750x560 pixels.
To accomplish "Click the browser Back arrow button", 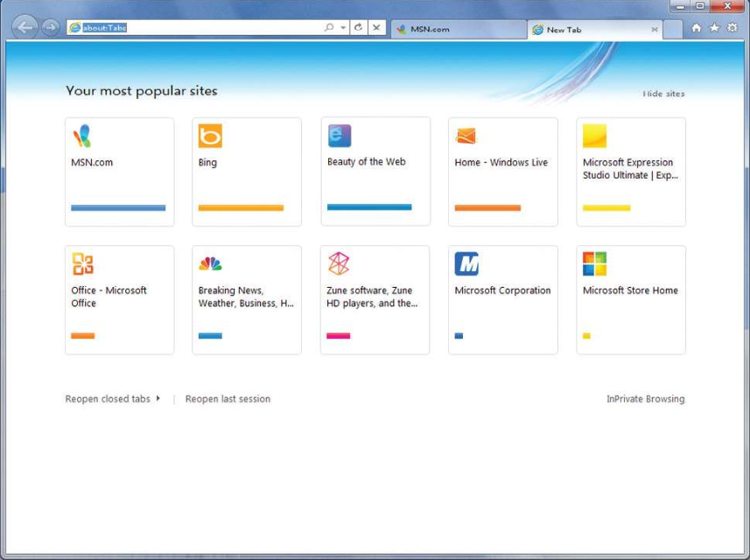I will click(25, 28).
